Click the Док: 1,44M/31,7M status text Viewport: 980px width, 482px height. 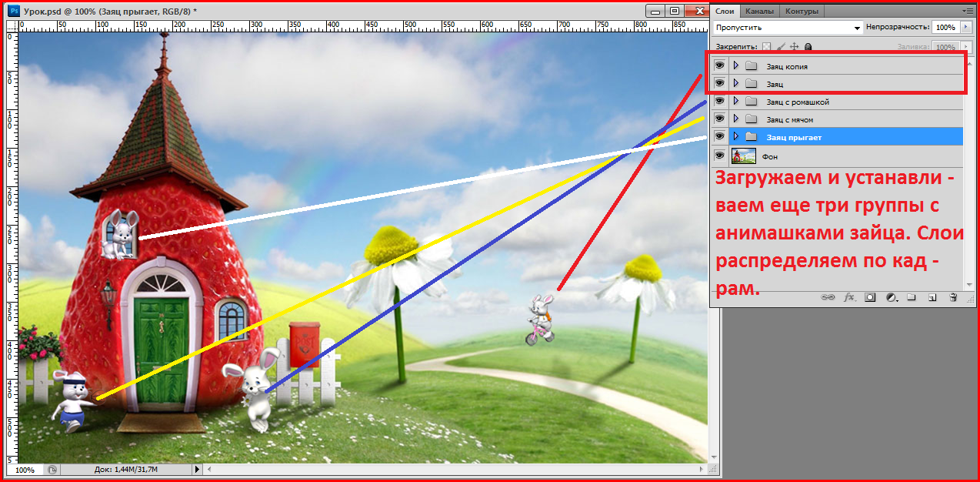coord(127,470)
